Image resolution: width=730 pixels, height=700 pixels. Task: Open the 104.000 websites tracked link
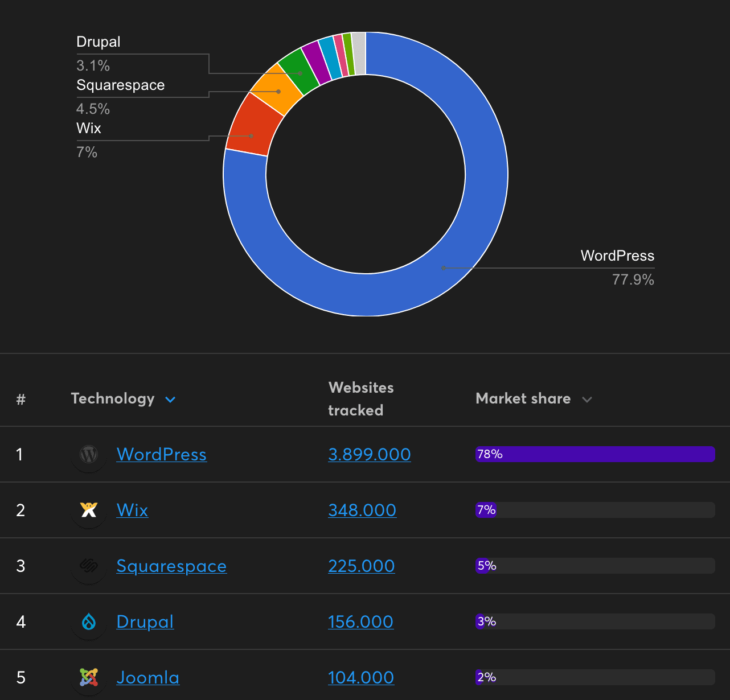pyautogui.click(x=361, y=677)
